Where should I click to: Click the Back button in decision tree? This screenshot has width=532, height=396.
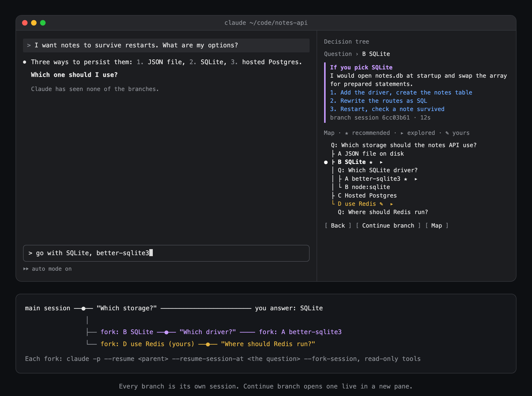(338, 226)
